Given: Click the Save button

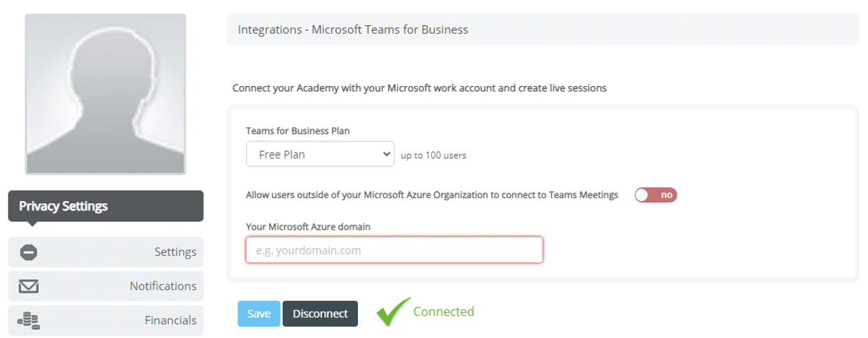Looking at the screenshot, I should coord(259,314).
